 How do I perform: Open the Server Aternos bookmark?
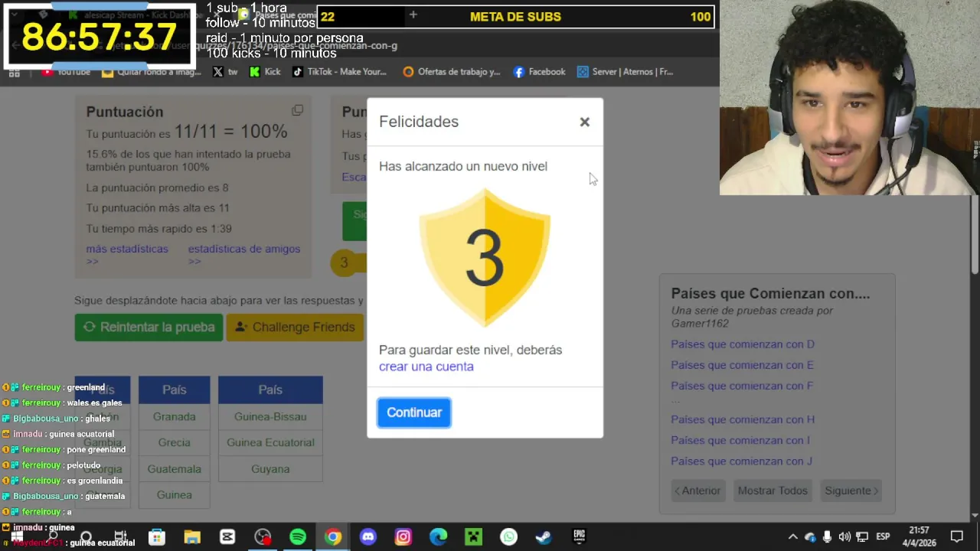coord(625,72)
